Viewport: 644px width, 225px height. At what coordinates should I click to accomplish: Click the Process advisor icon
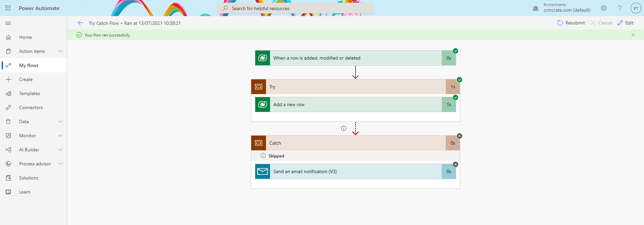[x=9, y=164]
